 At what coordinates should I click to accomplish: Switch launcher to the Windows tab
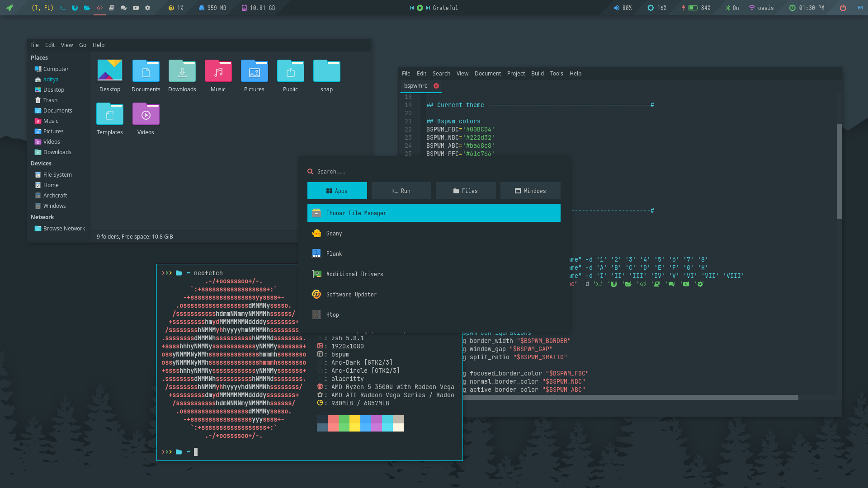pos(530,191)
